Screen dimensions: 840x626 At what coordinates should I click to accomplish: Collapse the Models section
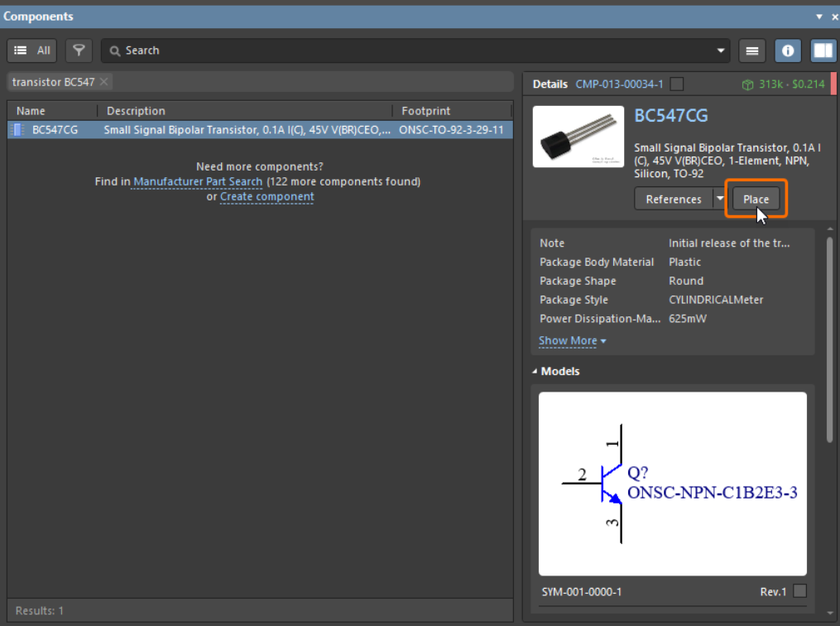(x=535, y=371)
